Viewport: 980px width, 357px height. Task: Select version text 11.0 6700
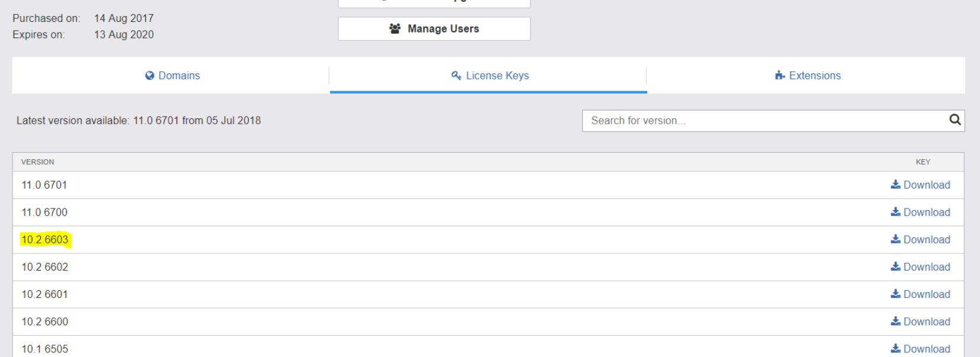(44, 213)
